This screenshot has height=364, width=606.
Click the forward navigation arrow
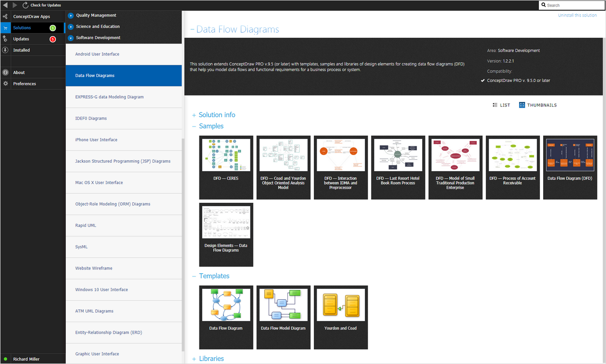(15, 5)
